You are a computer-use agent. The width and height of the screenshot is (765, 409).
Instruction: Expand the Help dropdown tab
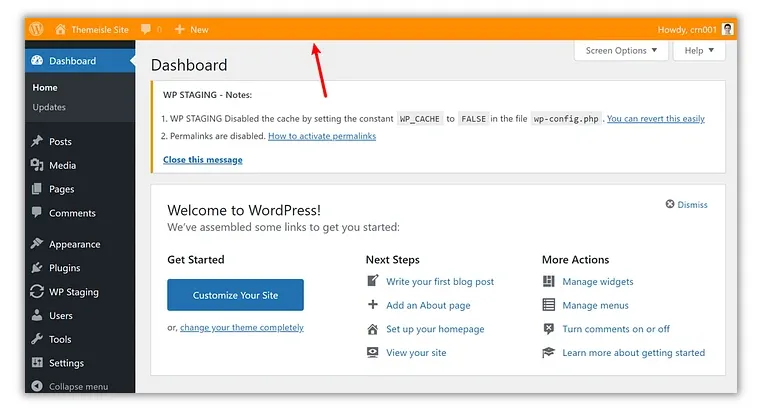(x=699, y=50)
